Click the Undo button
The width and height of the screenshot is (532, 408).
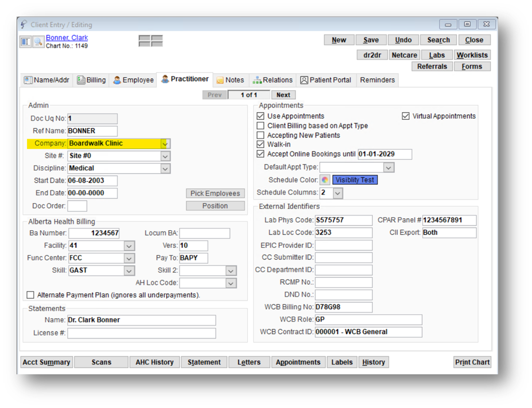tap(403, 40)
